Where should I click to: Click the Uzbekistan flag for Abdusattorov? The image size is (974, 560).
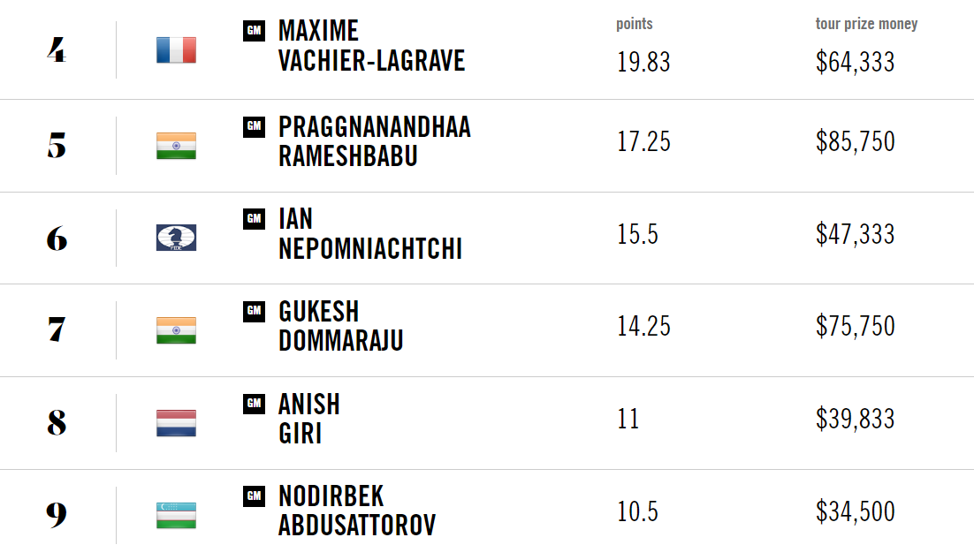[177, 515]
